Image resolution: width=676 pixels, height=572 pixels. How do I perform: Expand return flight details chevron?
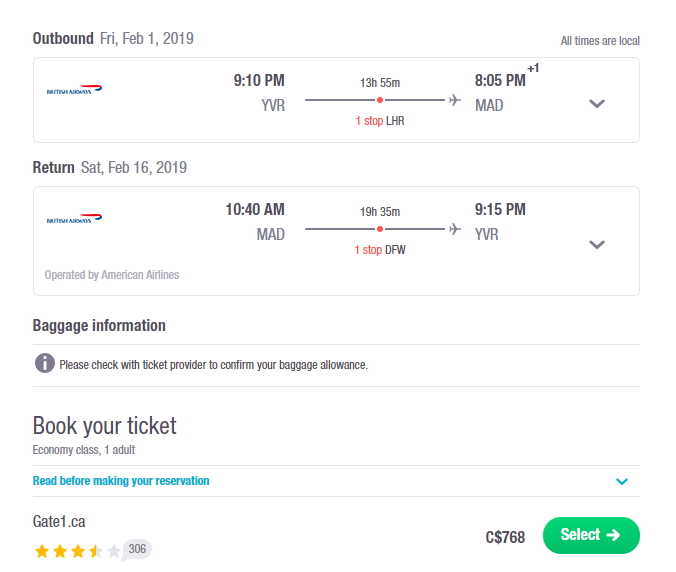597,244
